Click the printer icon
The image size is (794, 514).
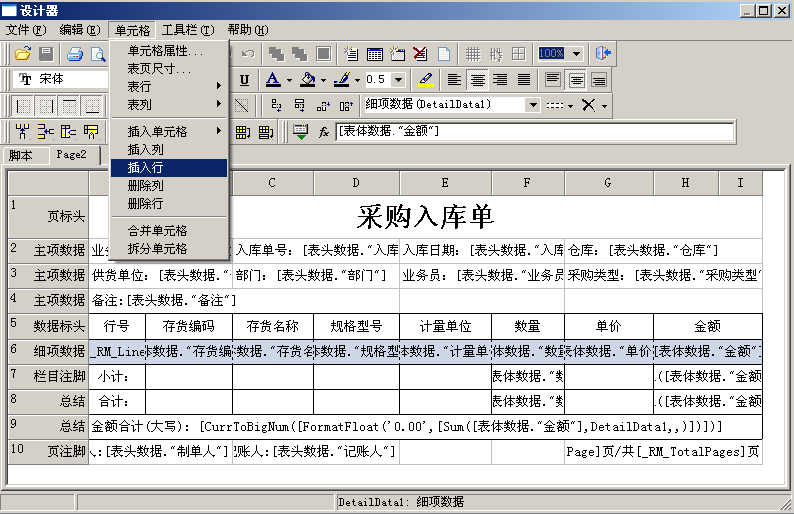tap(75, 54)
